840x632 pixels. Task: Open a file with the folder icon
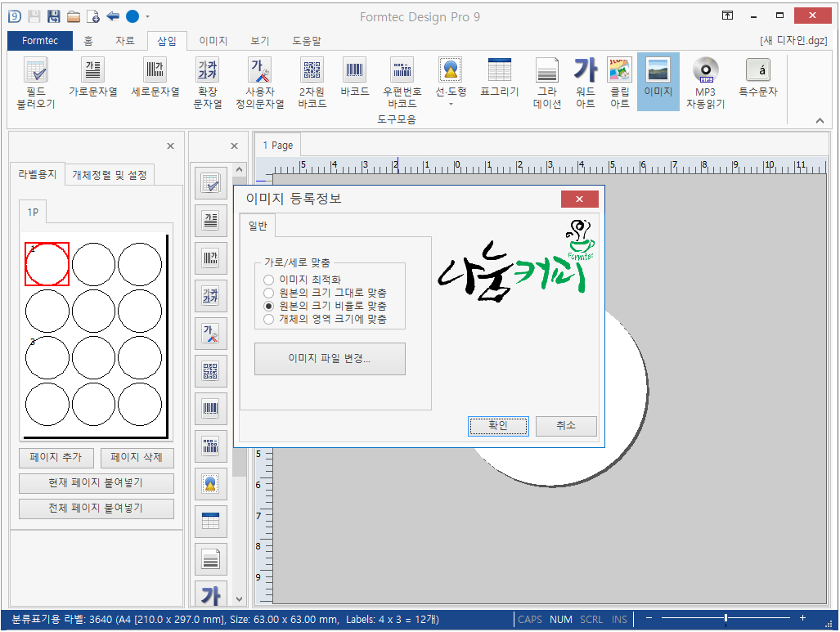[74, 16]
